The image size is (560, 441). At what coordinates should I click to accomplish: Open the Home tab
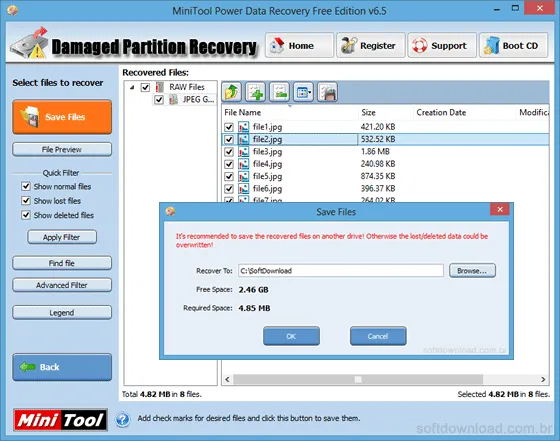click(299, 45)
